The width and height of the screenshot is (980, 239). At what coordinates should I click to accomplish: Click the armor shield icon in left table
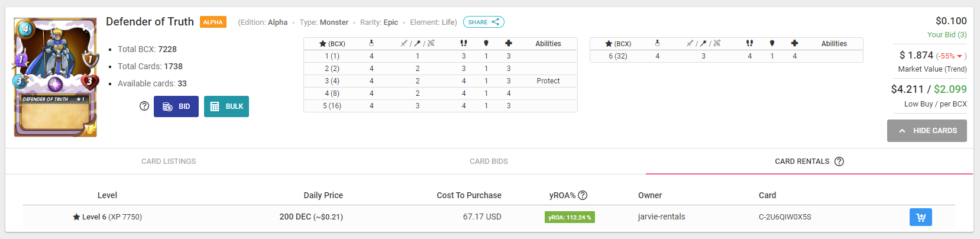point(486,43)
